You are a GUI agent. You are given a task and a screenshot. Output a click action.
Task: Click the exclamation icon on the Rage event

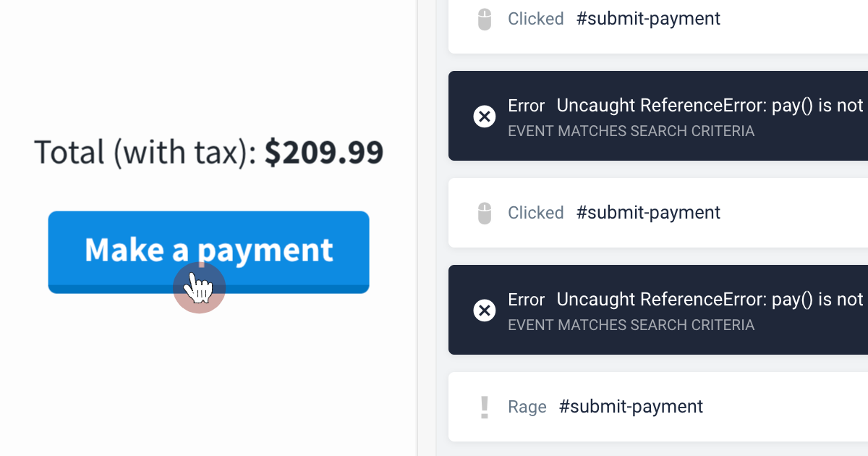pyautogui.click(x=485, y=406)
